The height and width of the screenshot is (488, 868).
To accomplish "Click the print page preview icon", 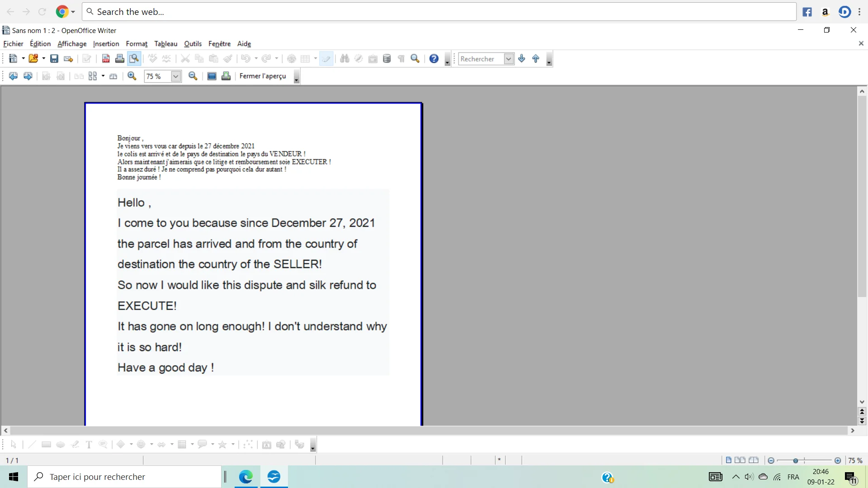I will point(226,76).
